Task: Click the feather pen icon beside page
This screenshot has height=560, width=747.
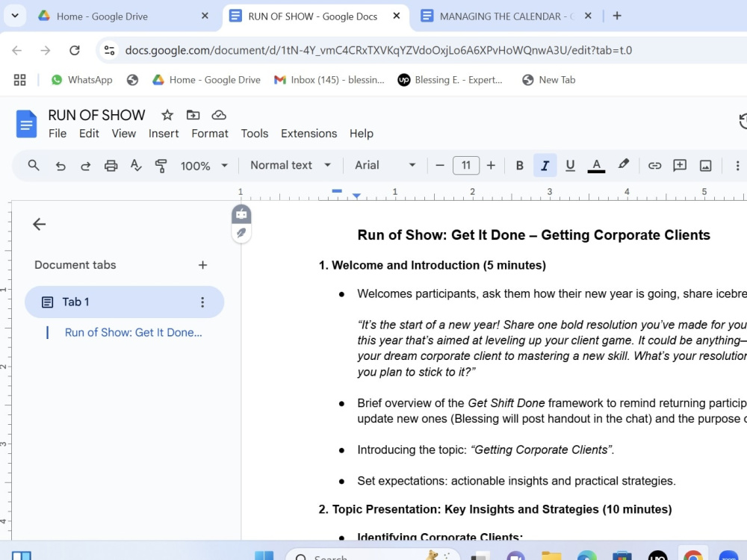Action: (x=241, y=233)
